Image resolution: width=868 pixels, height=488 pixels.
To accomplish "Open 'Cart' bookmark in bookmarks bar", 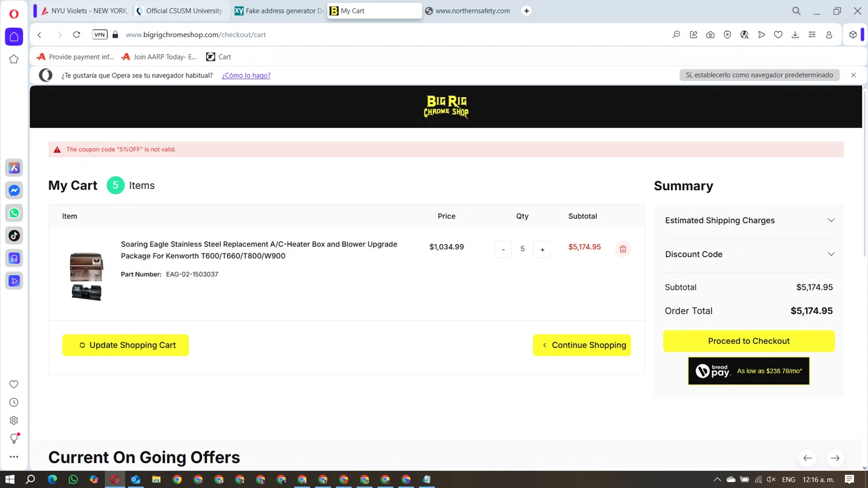I will pyautogui.click(x=219, y=57).
